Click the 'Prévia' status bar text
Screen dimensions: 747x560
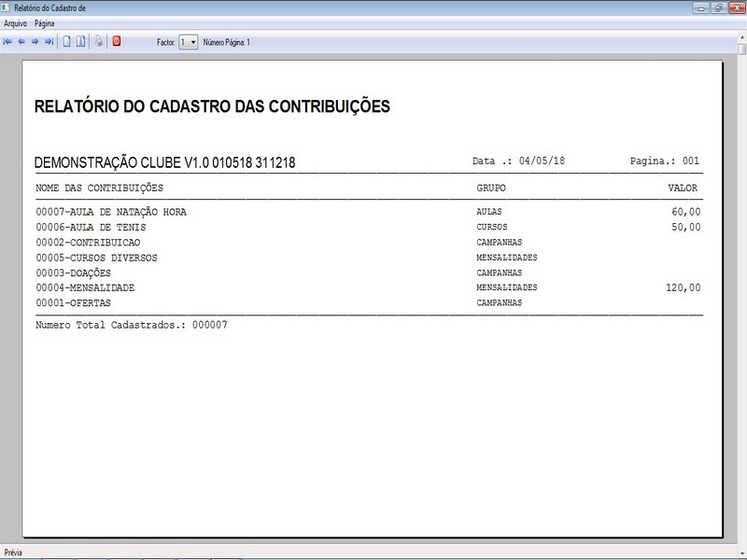pyautogui.click(x=13, y=553)
